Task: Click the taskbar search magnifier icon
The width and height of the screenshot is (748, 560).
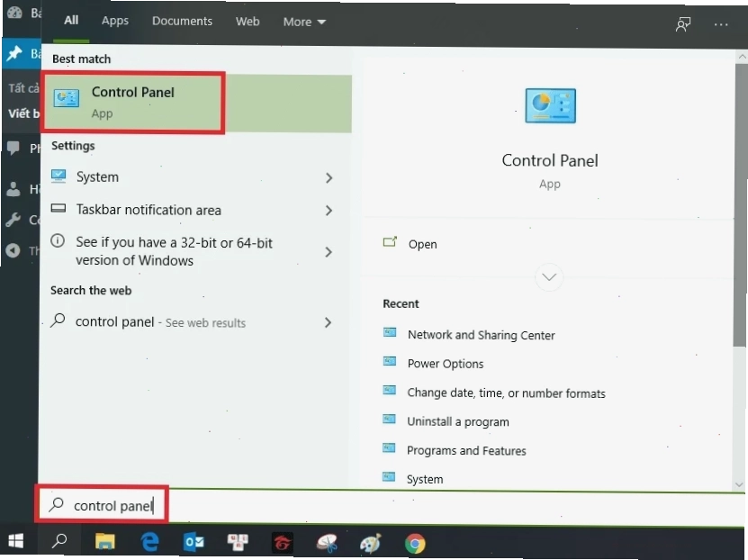Action: coord(59,541)
